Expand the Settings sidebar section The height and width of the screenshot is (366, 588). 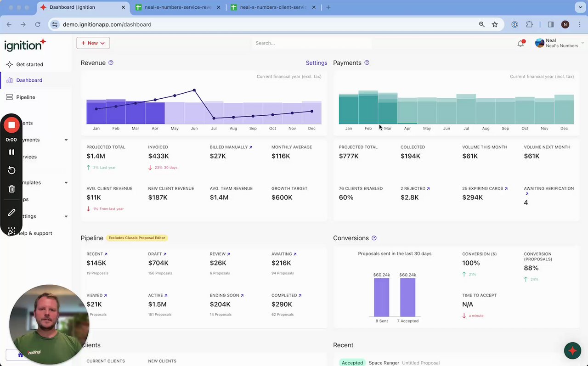pyautogui.click(x=66, y=216)
